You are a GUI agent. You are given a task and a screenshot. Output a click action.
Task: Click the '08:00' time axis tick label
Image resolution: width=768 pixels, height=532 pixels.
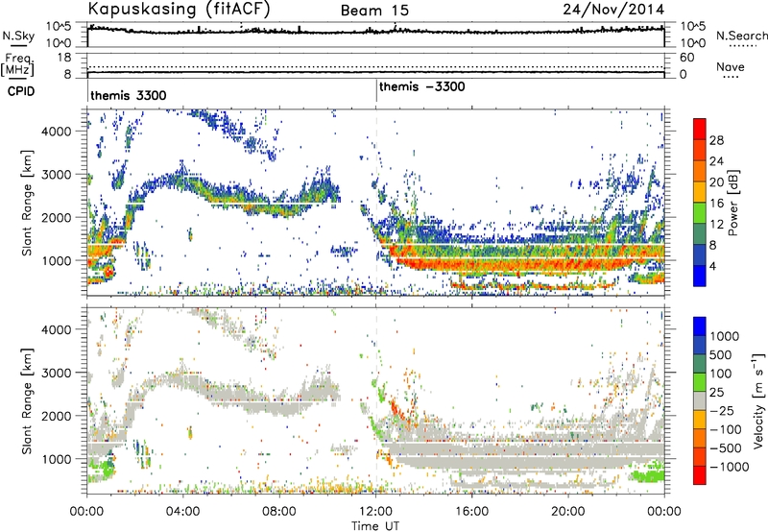[279, 512]
